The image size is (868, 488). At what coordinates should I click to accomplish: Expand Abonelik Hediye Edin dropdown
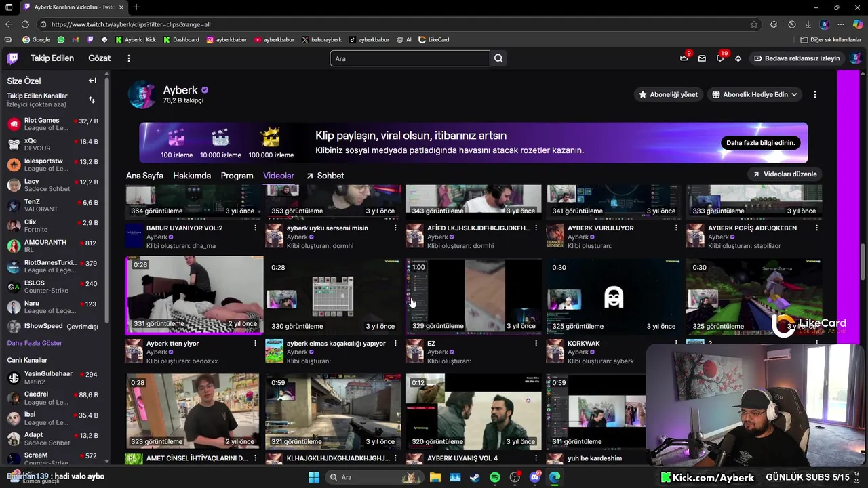pyautogui.click(x=755, y=95)
